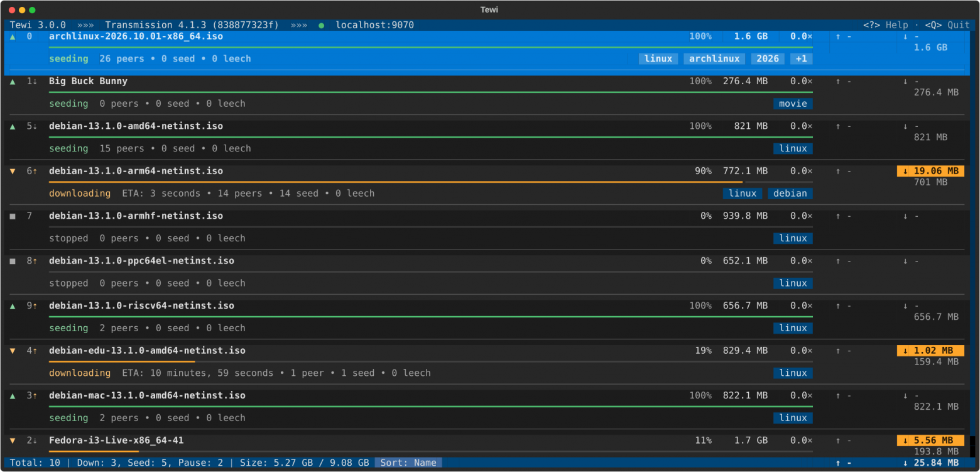Click the stopped square icon for debian-13.1.0-ppc64el-netinst.iso

[x=13, y=261]
